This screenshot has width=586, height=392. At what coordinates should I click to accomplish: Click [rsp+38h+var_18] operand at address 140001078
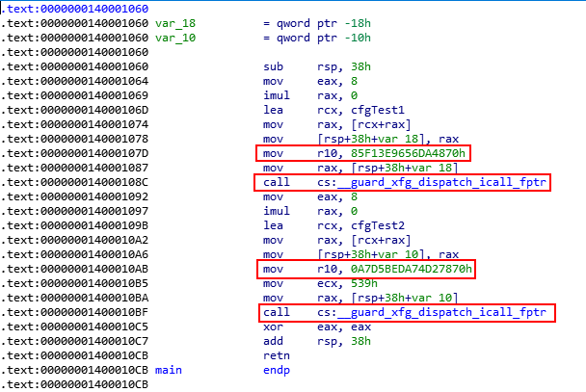pos(371,140)
